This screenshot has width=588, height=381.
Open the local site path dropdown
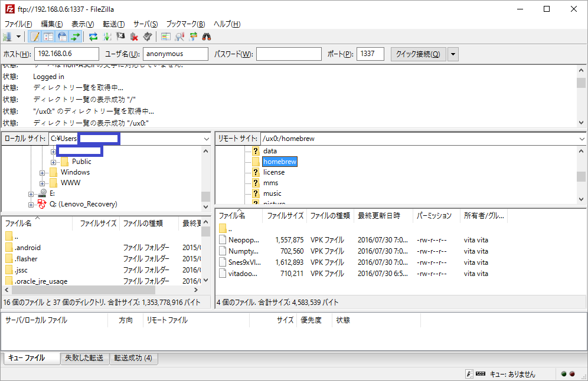[206, 139]
